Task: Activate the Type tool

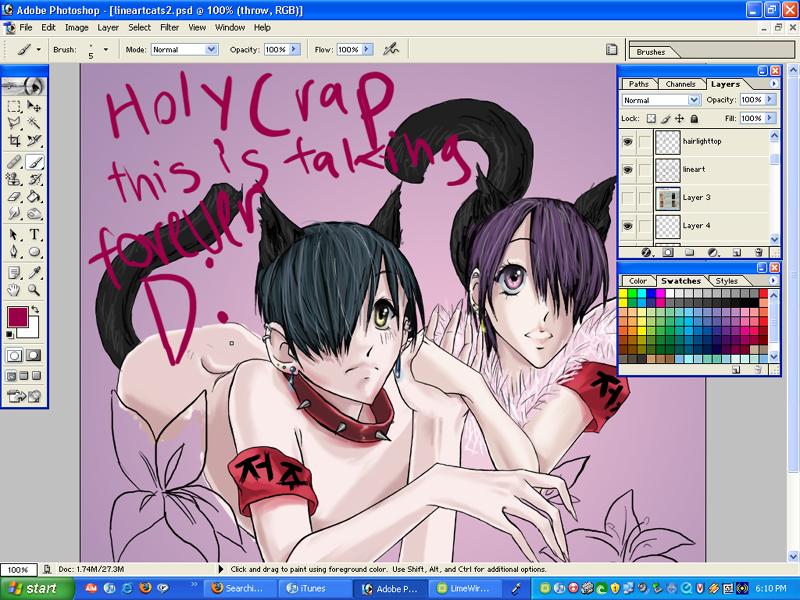Action: click(34, 235)
